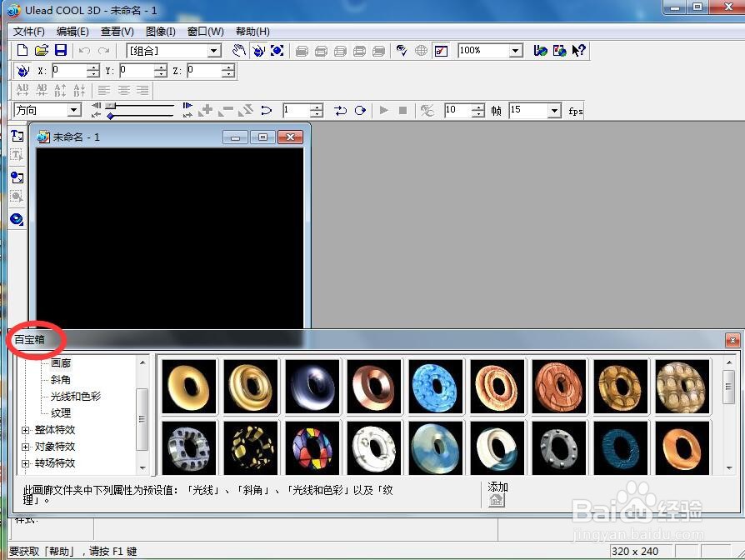Choose the white marble ring thumbnail

374,447
